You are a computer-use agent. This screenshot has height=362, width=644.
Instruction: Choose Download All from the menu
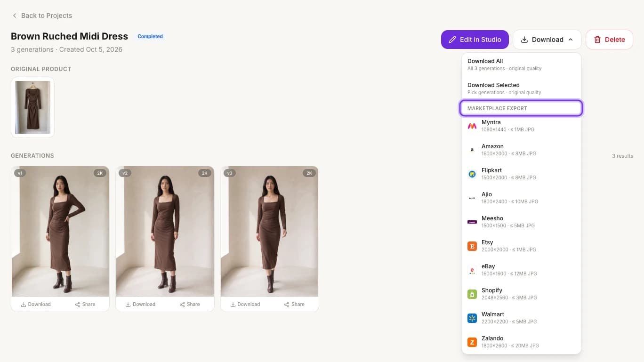pyautogui.click(x=522, y=64)
